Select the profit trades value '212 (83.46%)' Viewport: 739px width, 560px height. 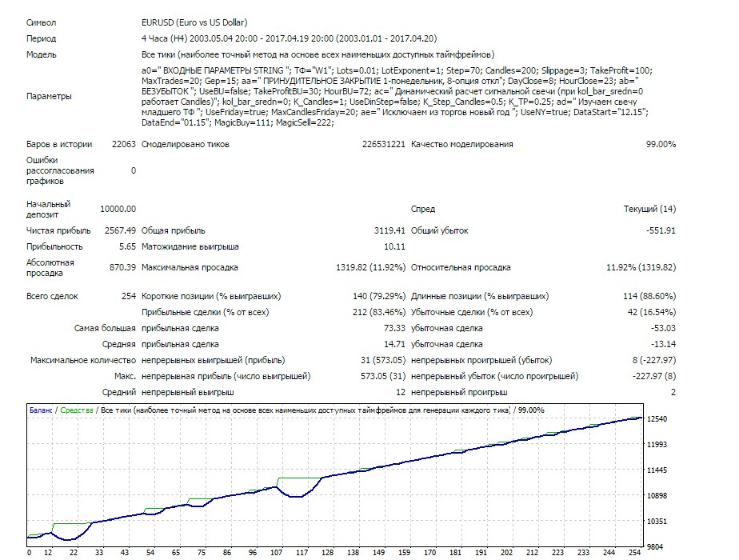(379, 312)
